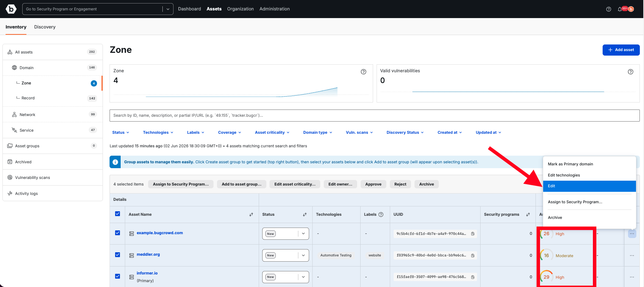644x287 pixels.
Task: Uncheck the example.bugcrowd.com row checkbox
Action: click(x=118, y=233)
